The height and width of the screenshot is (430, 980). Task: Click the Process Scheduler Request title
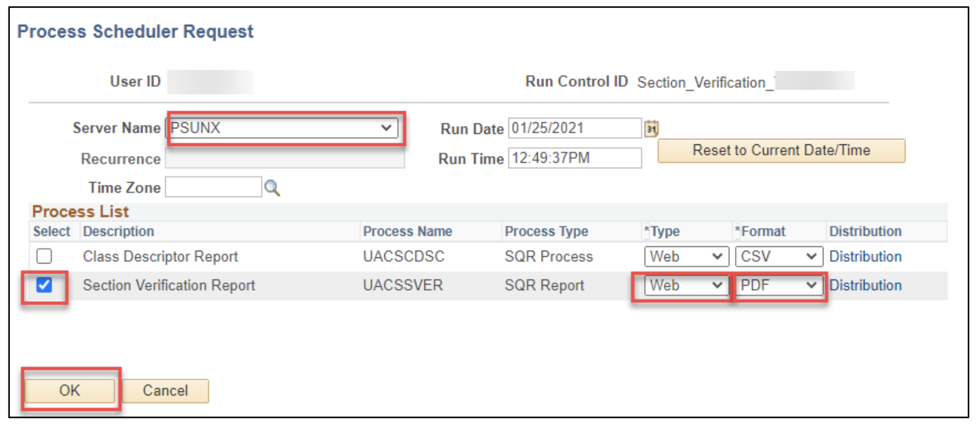(135, 31)
